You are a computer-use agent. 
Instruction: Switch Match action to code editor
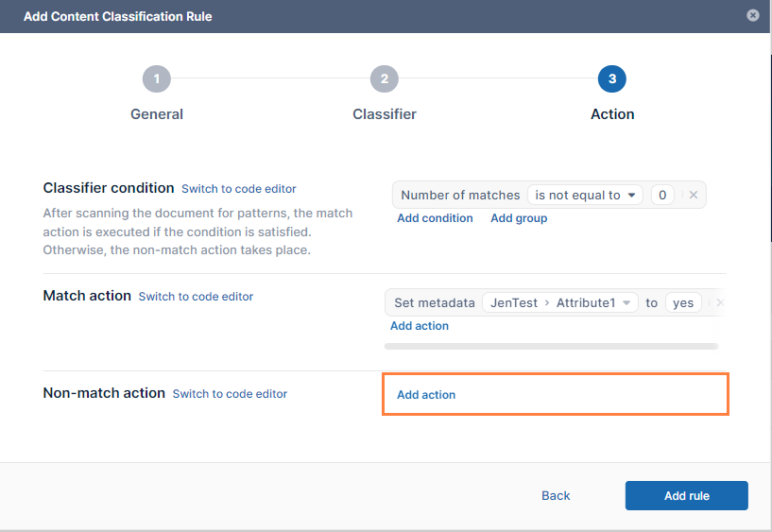196,297
